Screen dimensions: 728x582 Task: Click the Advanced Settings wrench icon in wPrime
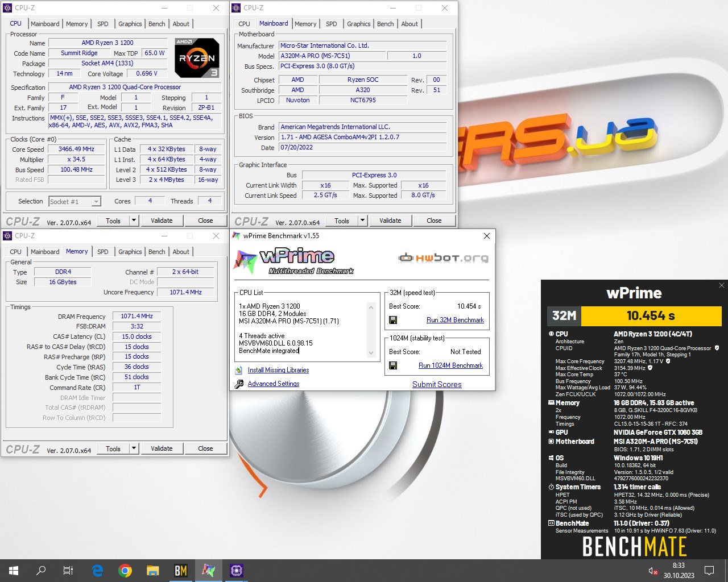239,384
